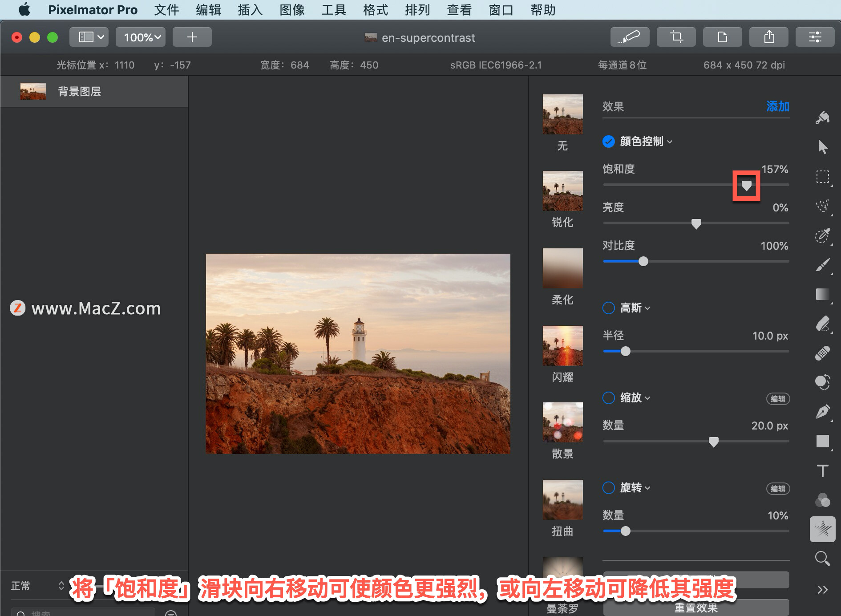Select the Reshape tool
This screenshot has height=616, width=841.
[822, 382]
